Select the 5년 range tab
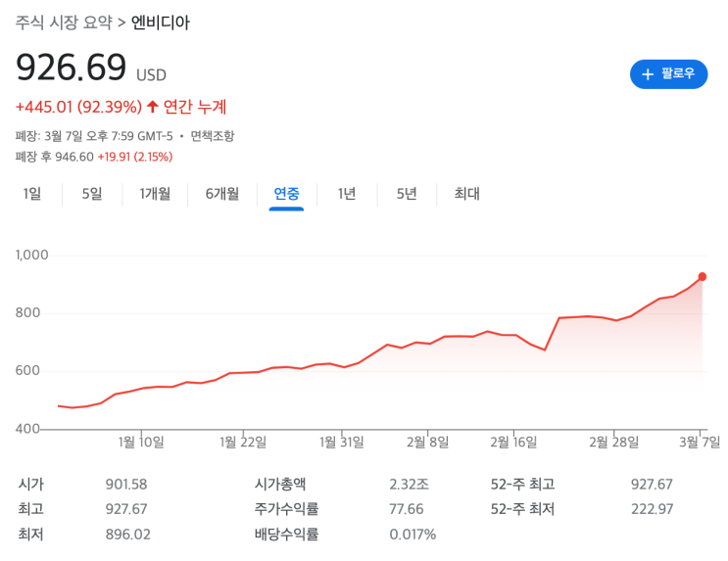This screenshot has width=728, height=561. pyautogui.click(x=407, y=194)
